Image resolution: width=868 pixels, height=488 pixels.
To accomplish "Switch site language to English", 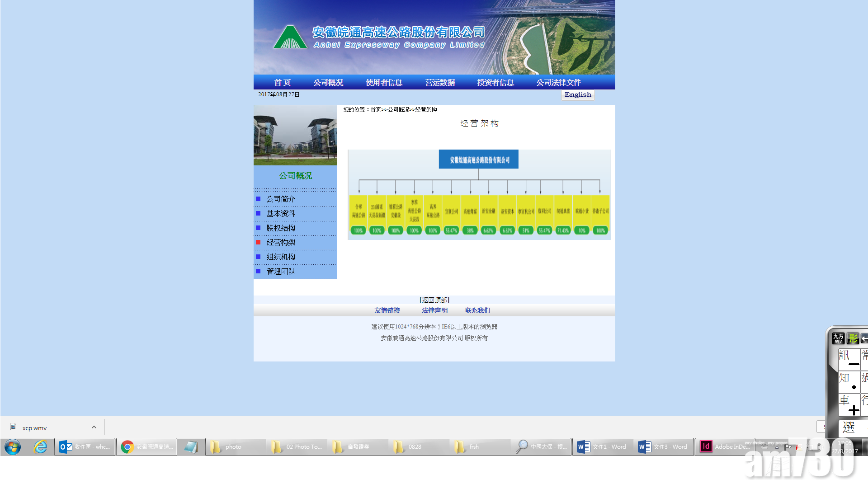I will coord(578,94).
